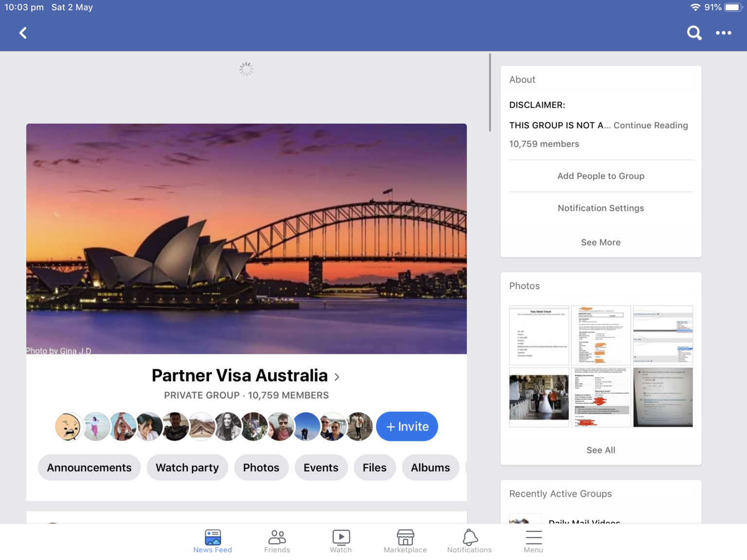Open the three-dot more options menu

(723, 33)
